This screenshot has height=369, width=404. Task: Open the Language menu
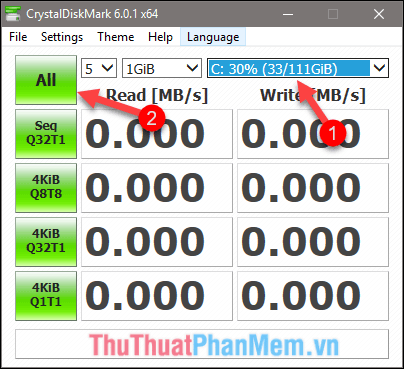pyautogui.click(x=213, y=37)
